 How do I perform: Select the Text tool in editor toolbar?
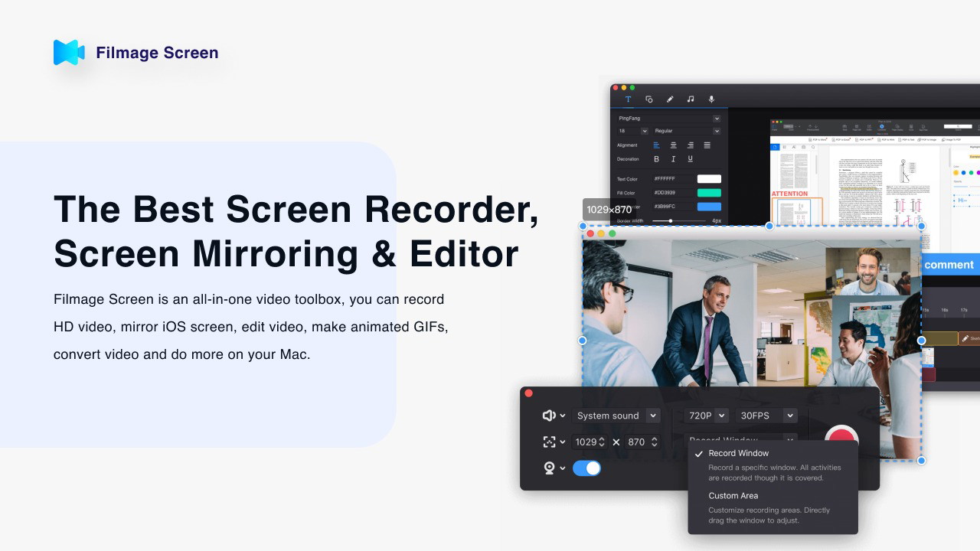click(628, 99)
